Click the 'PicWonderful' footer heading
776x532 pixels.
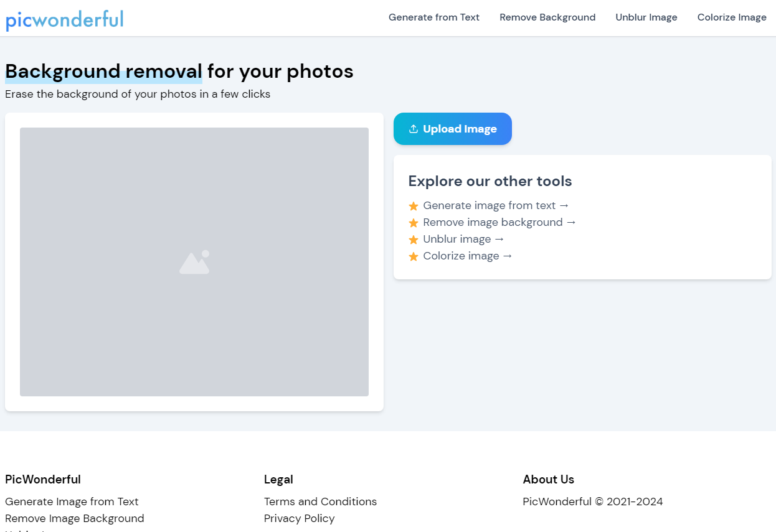[x=43, y=480]
